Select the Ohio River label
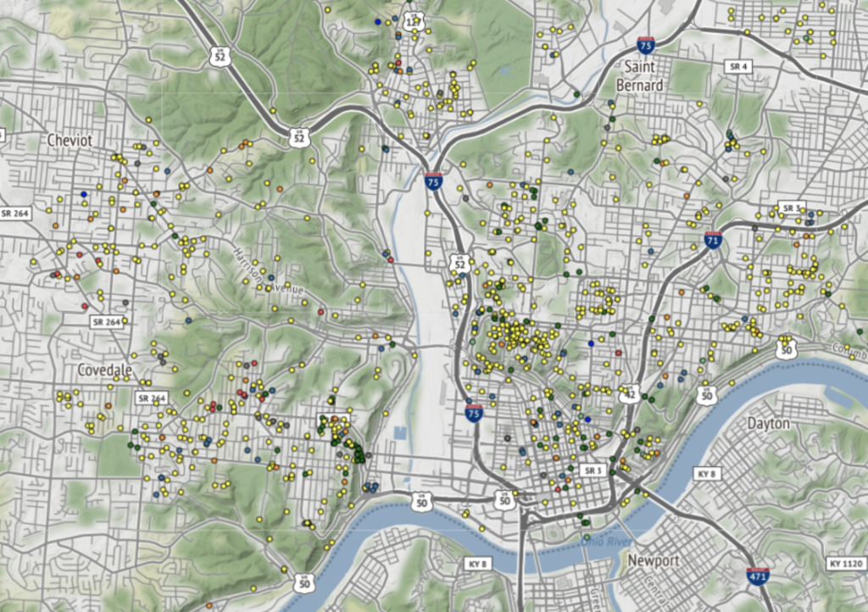The height and width of the screenshot is (612, 868). (x=606, y=542)
